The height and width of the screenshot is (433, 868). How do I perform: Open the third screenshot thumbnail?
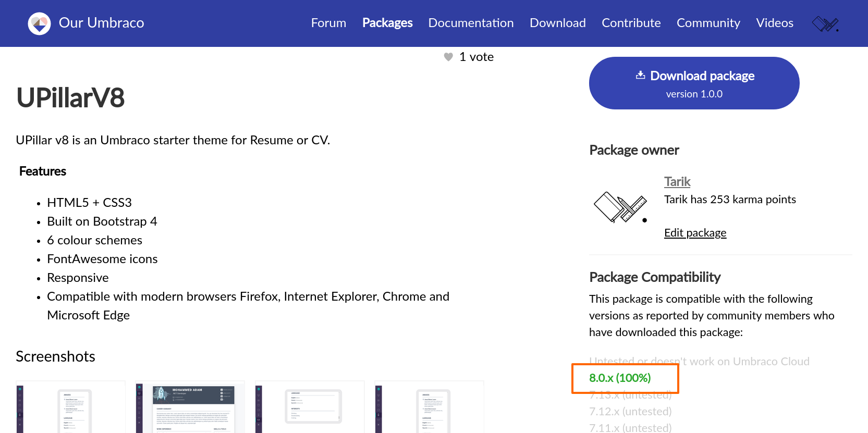pos(310,407)
